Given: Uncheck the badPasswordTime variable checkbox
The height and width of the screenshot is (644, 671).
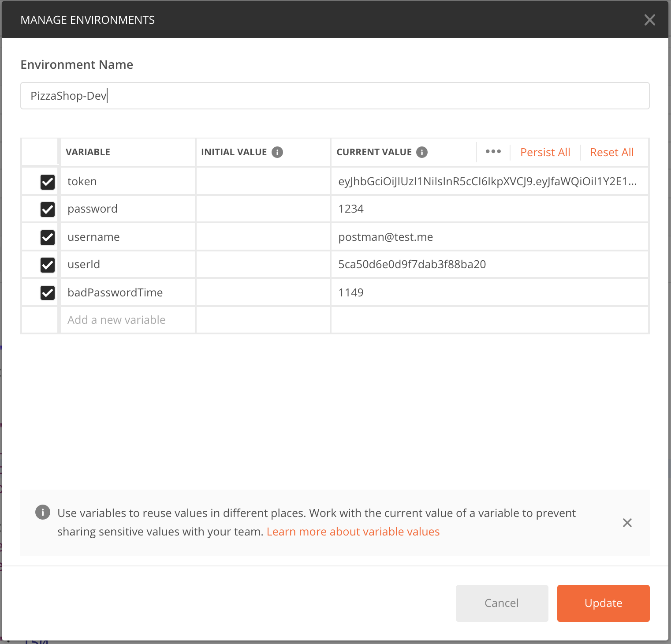Looking at the screenshot, I should pyautogui.click(x=48, y=292).
